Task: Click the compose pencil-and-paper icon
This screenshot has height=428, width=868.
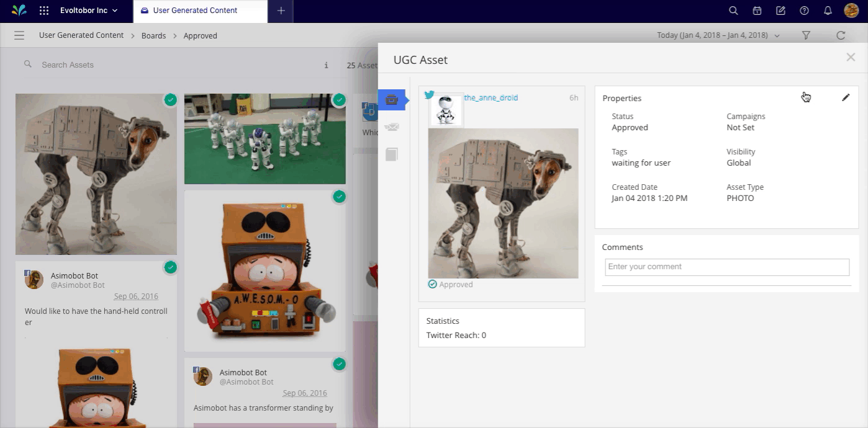Action: [x=780, y=11]
